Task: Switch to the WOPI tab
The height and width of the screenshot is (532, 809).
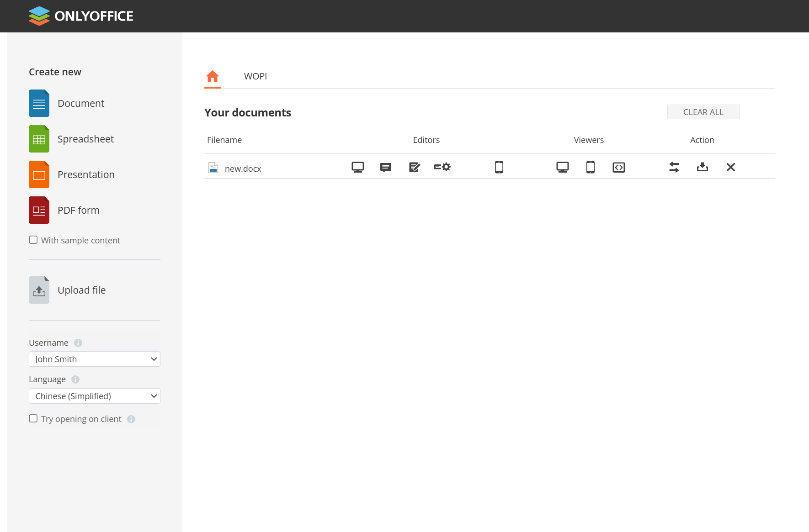Action: pos(255,76)
